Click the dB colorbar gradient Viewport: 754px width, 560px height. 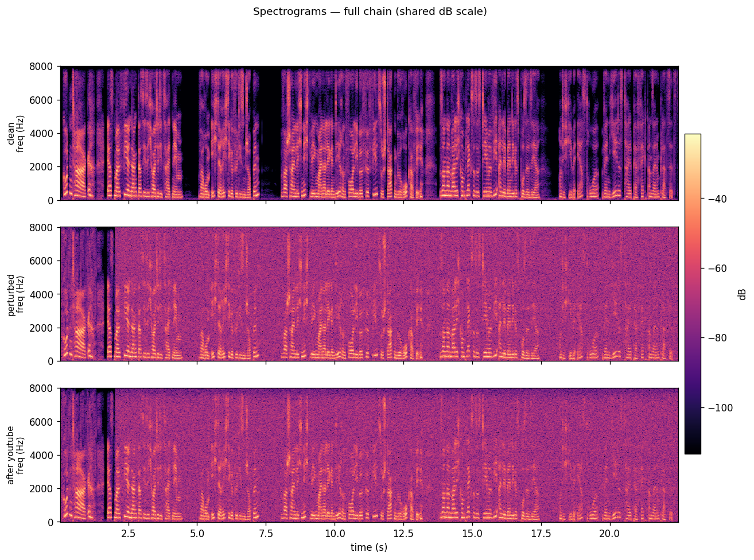pyautogui.click(x=693, y=293)
